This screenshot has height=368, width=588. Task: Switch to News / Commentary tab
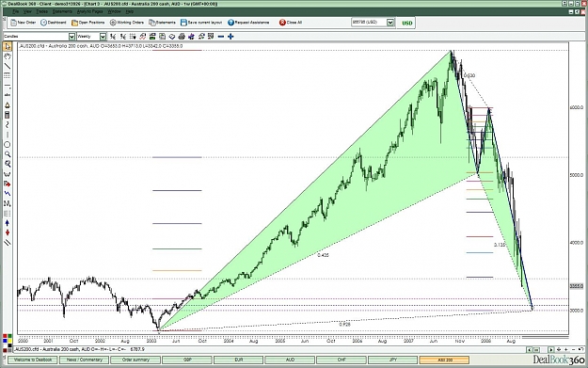pos(85,360)
